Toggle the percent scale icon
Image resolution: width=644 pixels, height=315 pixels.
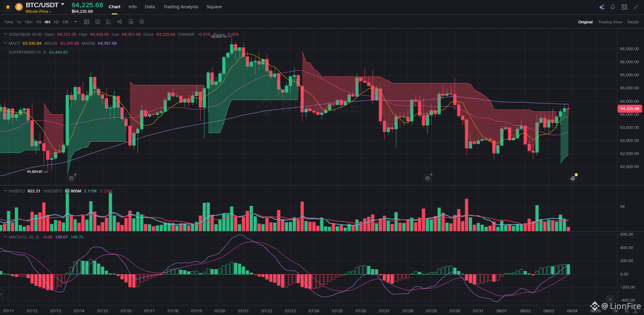click(626, 311)
